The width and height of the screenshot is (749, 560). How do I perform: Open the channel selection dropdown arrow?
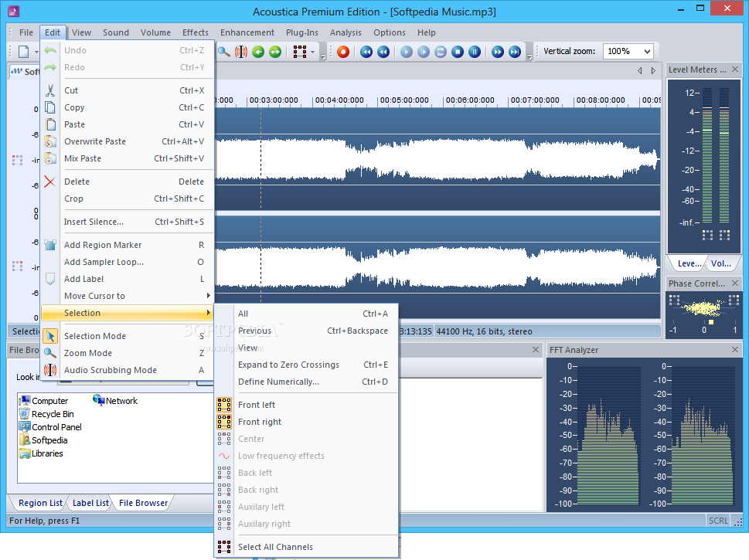point(312,52)
